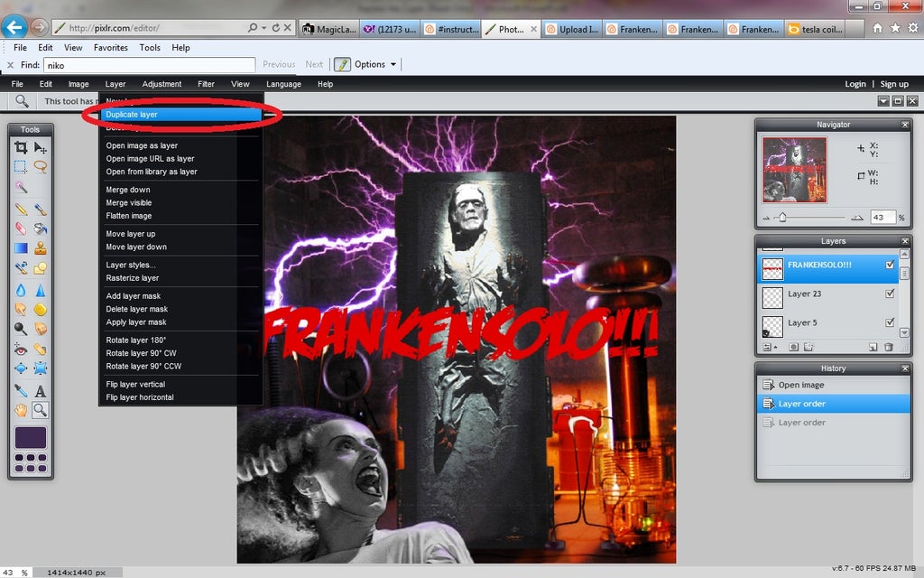Select the Lasso tool
The height and width of the screenshot is (578, 924).
40,167
